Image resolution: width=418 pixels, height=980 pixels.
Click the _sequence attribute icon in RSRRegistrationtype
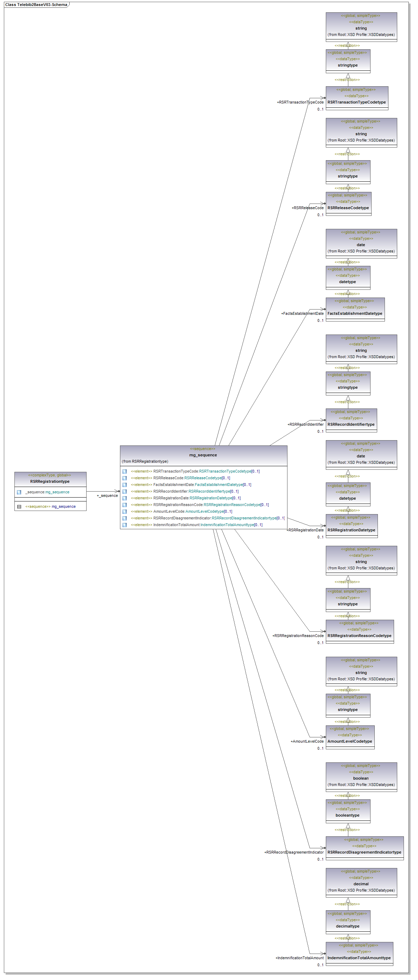tap(19, 492)
